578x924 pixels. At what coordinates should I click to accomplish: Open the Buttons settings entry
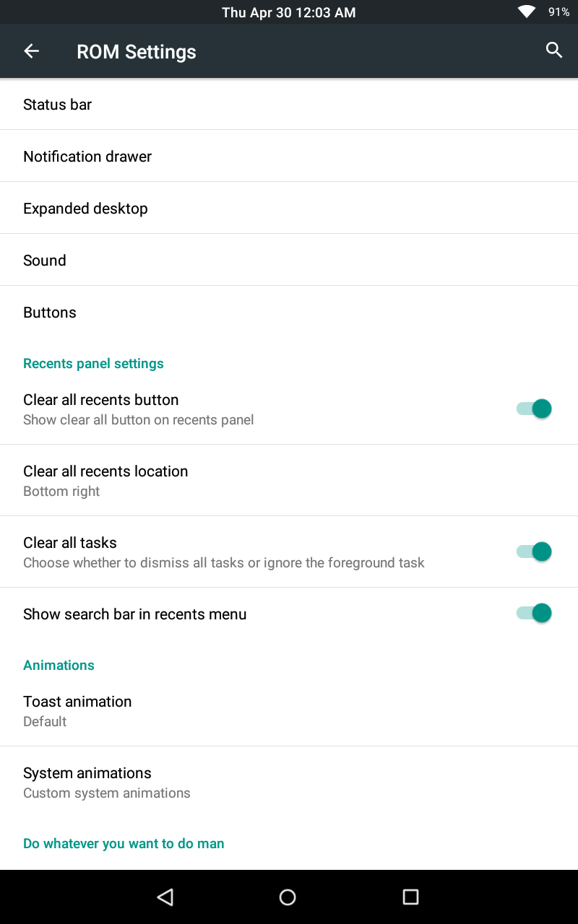[x=289, y=312]
